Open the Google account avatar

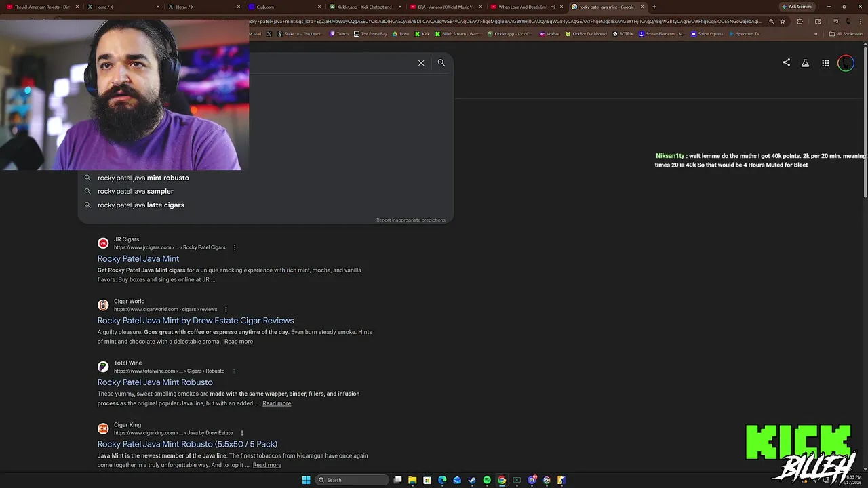(846, 63)
